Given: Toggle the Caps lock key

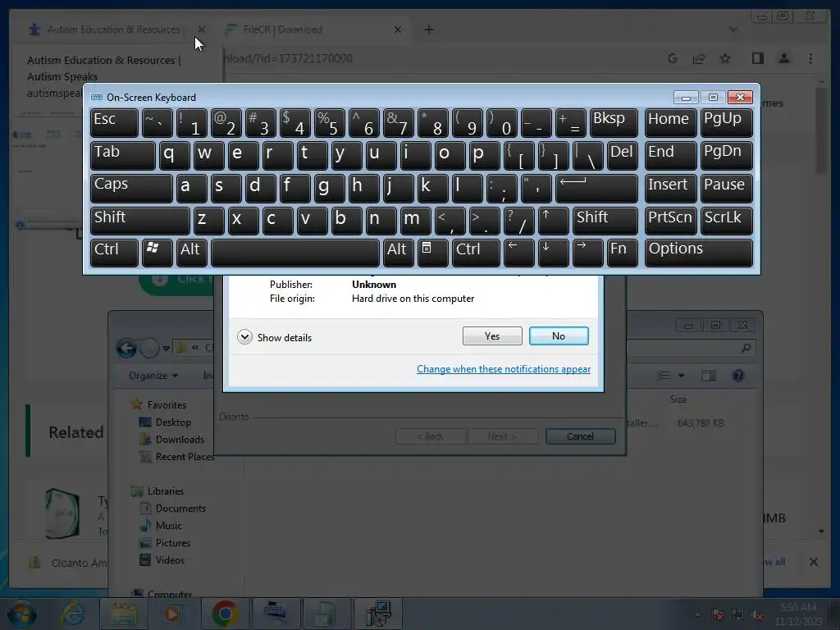Looking at the screenshot, I should tap(131, 189).
